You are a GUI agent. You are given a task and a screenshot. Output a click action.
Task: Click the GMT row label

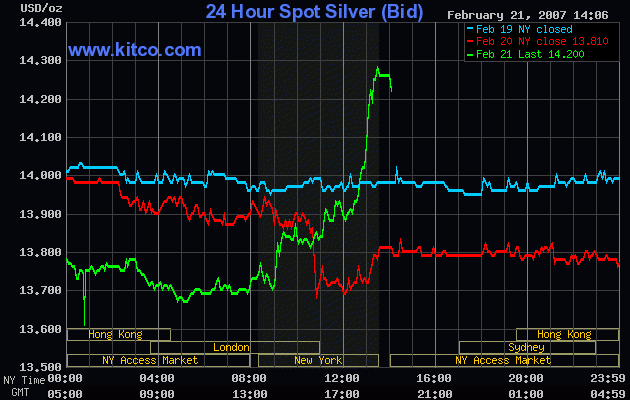pos(14,391)
